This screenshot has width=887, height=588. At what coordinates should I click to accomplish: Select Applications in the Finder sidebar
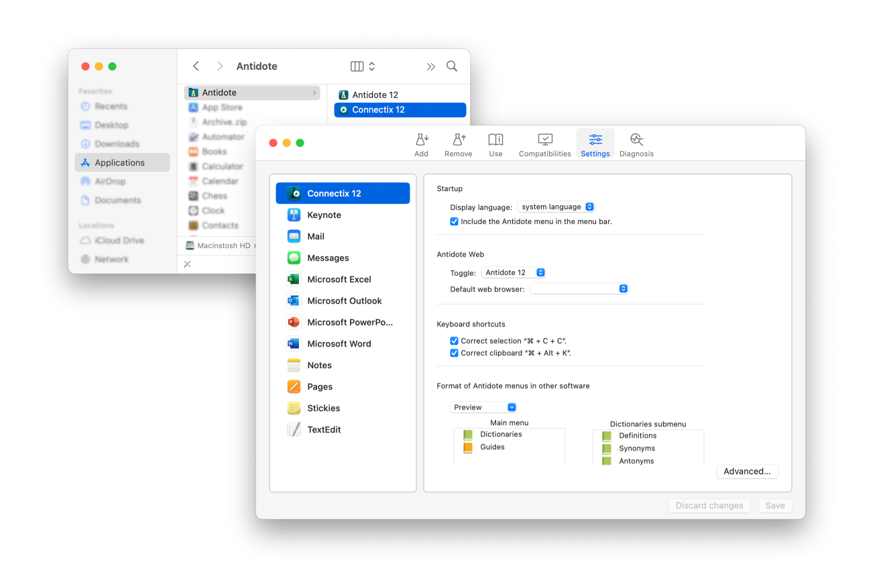click(119, 163)
